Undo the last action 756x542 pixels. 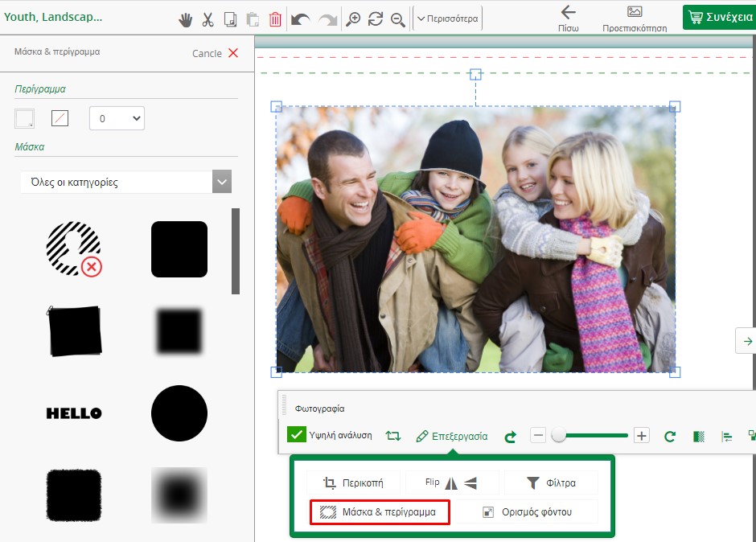300,19
